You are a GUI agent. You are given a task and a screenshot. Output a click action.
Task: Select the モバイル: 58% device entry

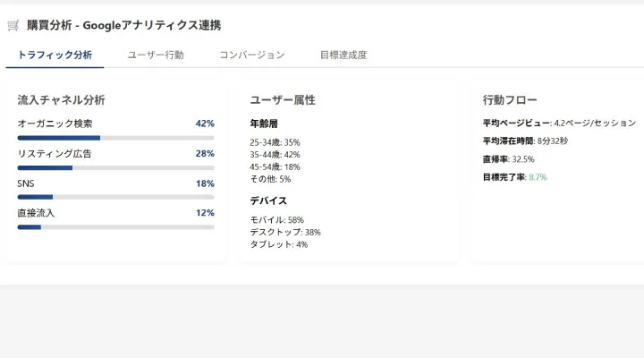276,220
